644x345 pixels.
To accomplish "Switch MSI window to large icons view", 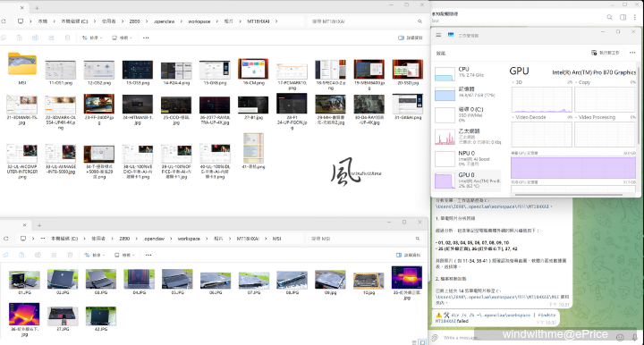I will coord(422,342).
